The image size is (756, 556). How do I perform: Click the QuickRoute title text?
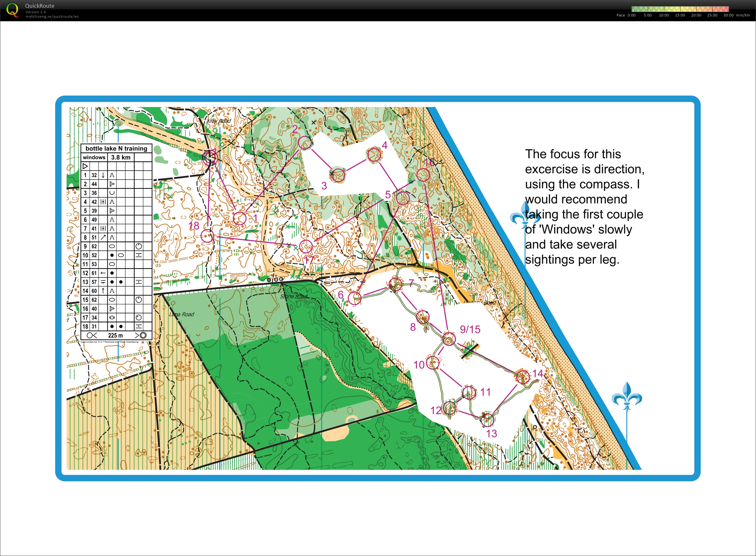[40, 6]
